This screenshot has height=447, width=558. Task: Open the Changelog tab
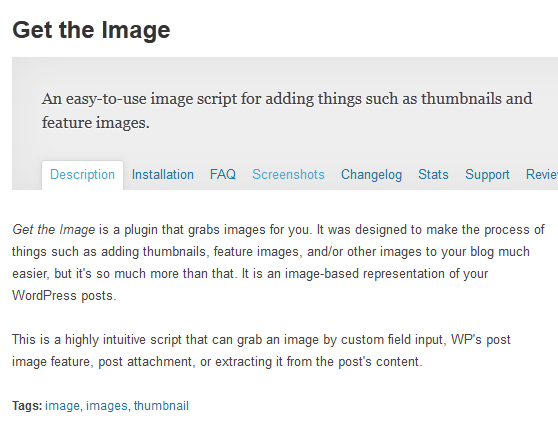pyautogui.click(x=372, y=175)
